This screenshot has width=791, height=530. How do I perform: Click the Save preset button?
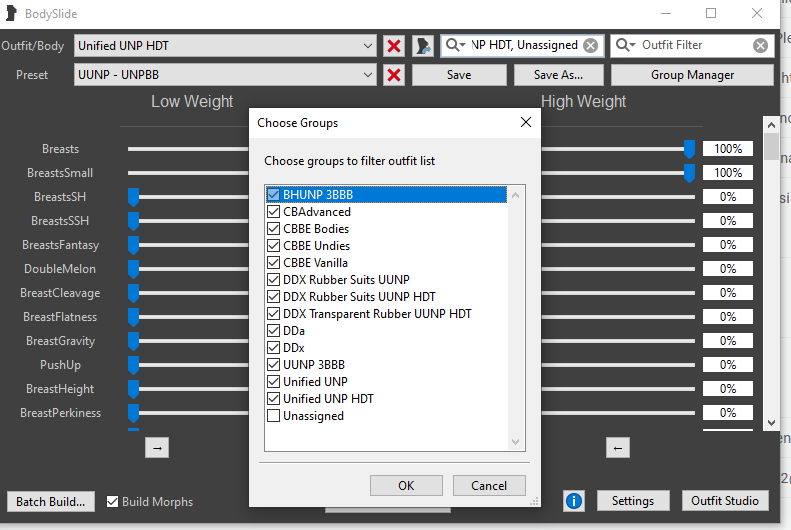coord(459,75)
